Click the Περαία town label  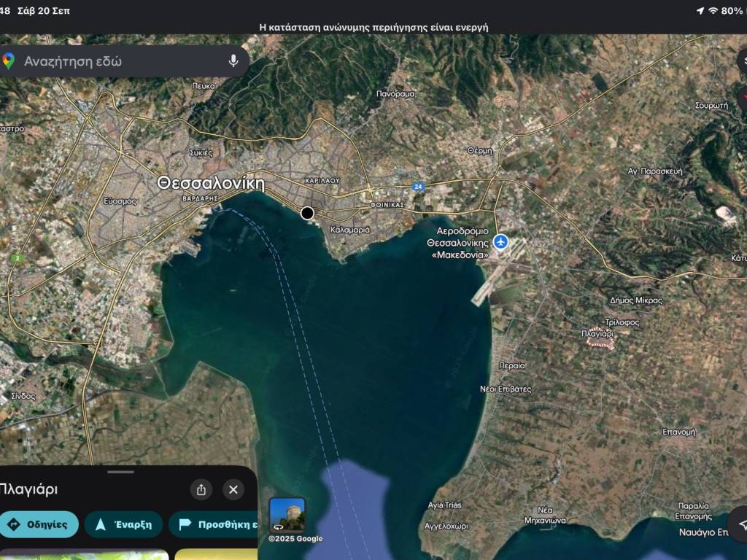point(511,365)
